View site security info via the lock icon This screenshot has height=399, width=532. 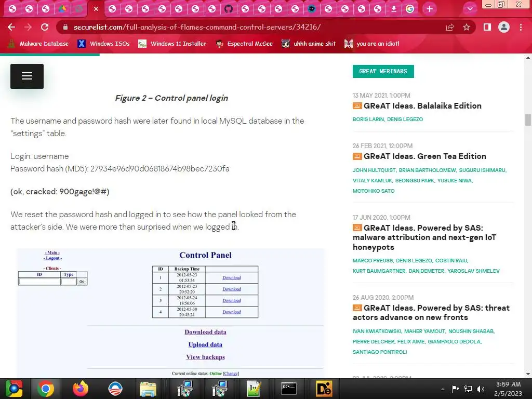click(x=65, y=27)
